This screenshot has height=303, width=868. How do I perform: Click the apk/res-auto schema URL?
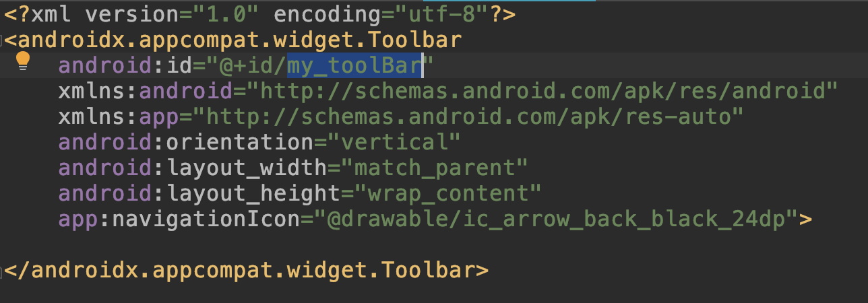468,116
